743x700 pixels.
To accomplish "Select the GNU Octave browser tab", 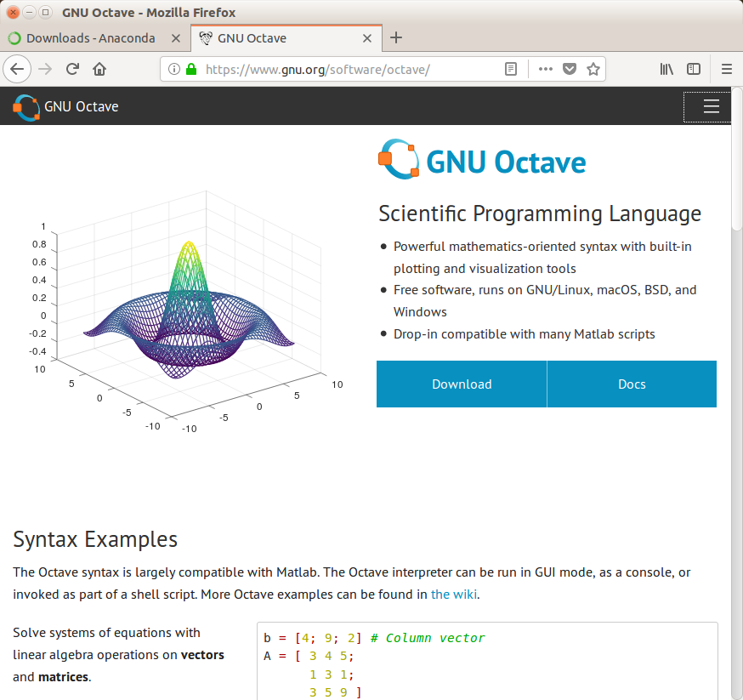I will (x=286, y=38).
